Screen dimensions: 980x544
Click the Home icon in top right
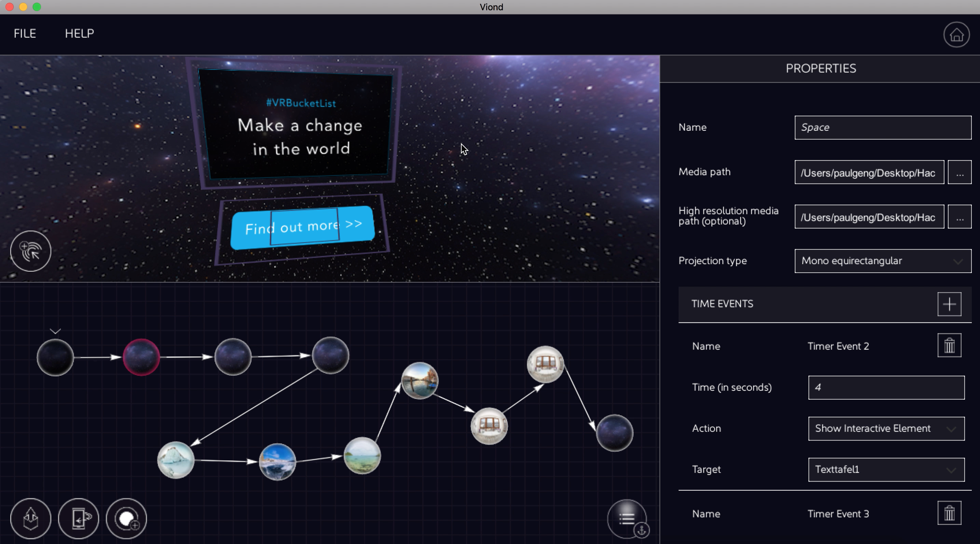[956, 35]
